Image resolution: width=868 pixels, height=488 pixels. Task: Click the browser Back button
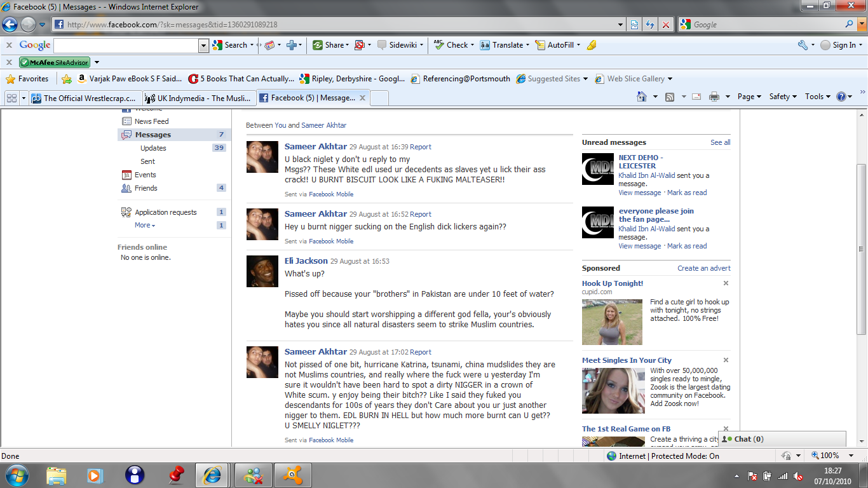pyautogui.click(x=10, y=25)
